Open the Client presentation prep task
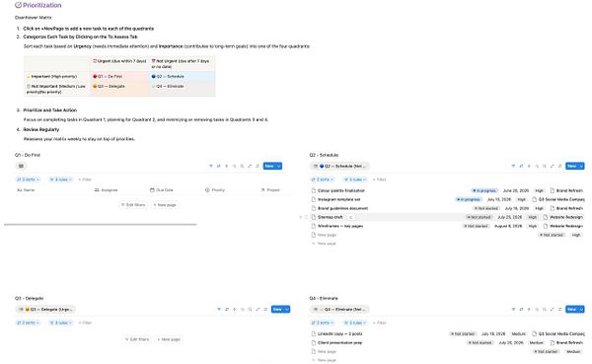The height and width of the screenshot is (364, 592). tap(339, 343)
